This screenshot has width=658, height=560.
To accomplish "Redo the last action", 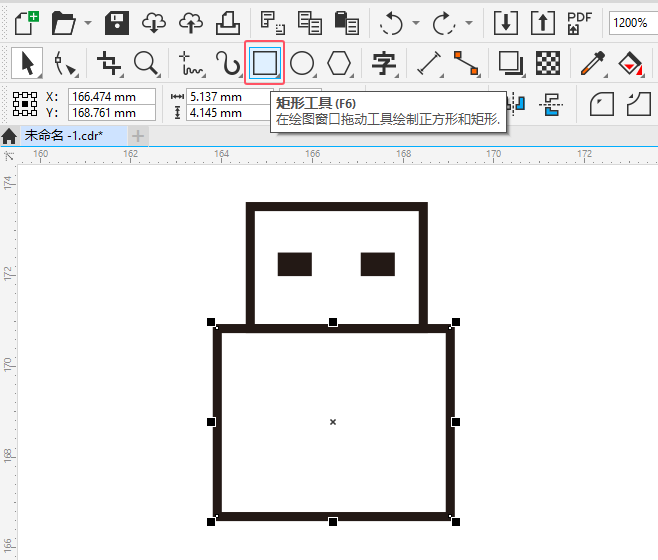I will pyautogui.click(x=444, y=23).
